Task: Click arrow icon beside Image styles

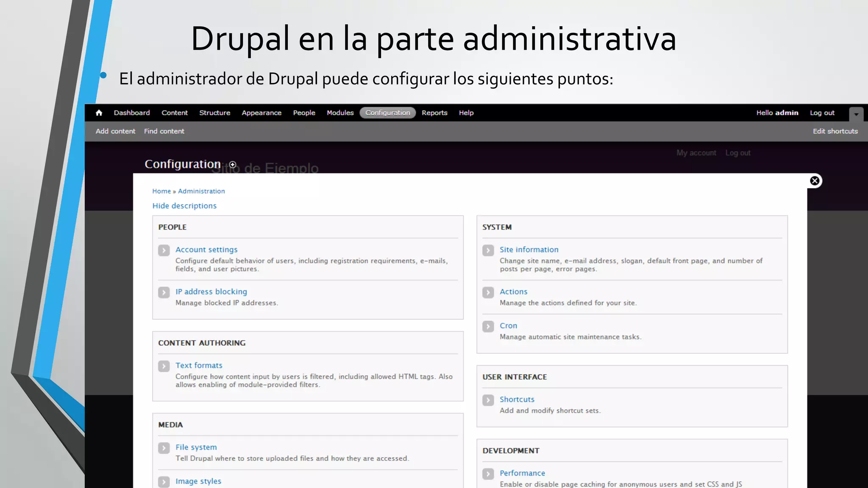Action: tap(164, 482)
